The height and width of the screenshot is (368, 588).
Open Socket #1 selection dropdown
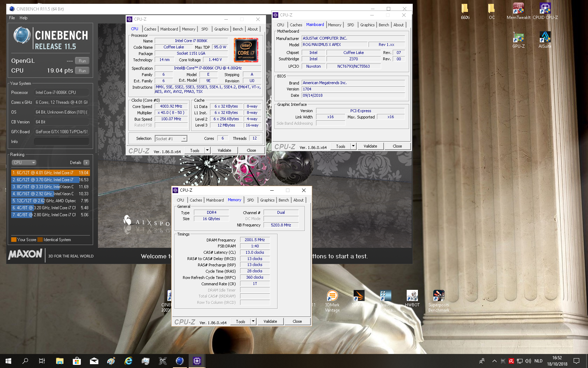pyautogui.click(x=171, y=139)
